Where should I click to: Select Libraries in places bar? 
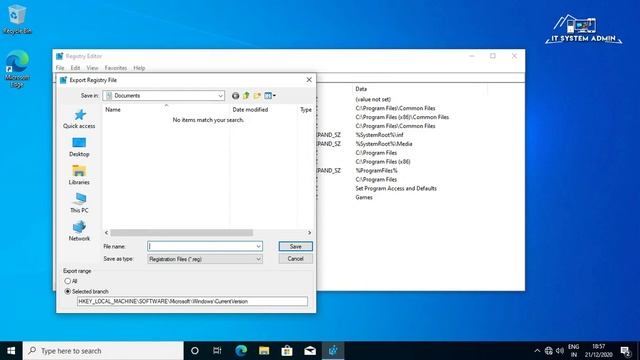pos(79,176)
